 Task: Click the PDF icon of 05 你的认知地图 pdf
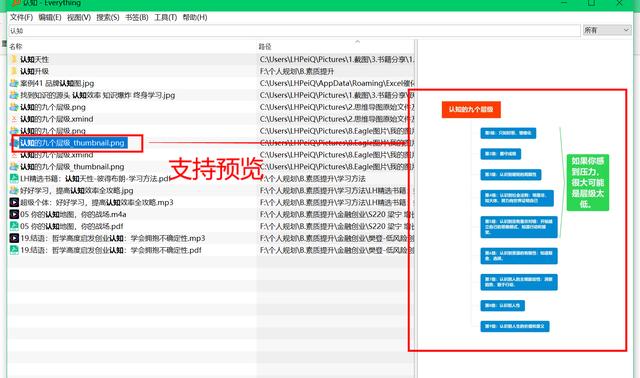point(14,226)
